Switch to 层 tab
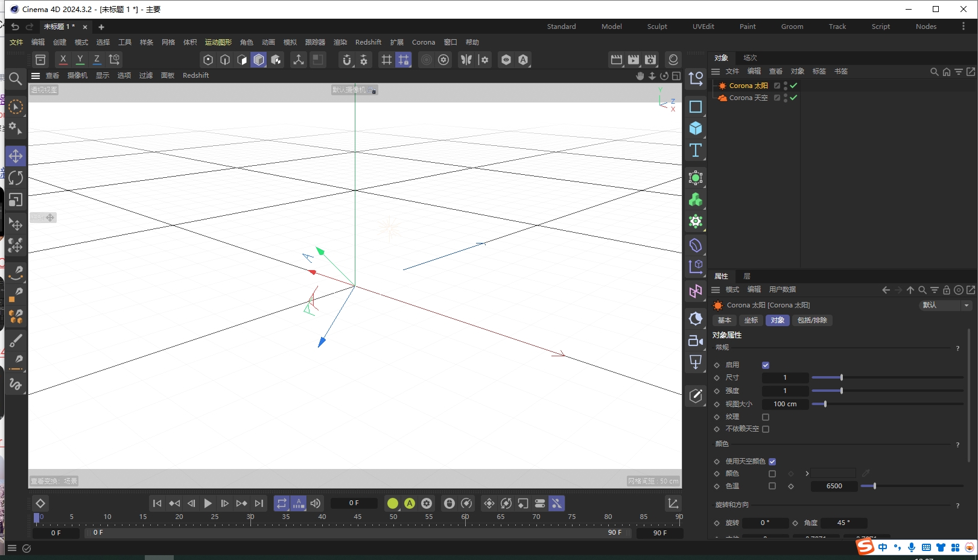Screen dimensions: 978x560 (x=747, y=276)
